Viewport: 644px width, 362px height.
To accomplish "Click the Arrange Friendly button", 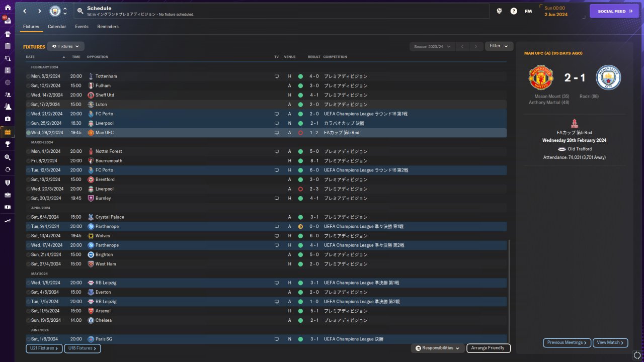I will tap(489, 348).
